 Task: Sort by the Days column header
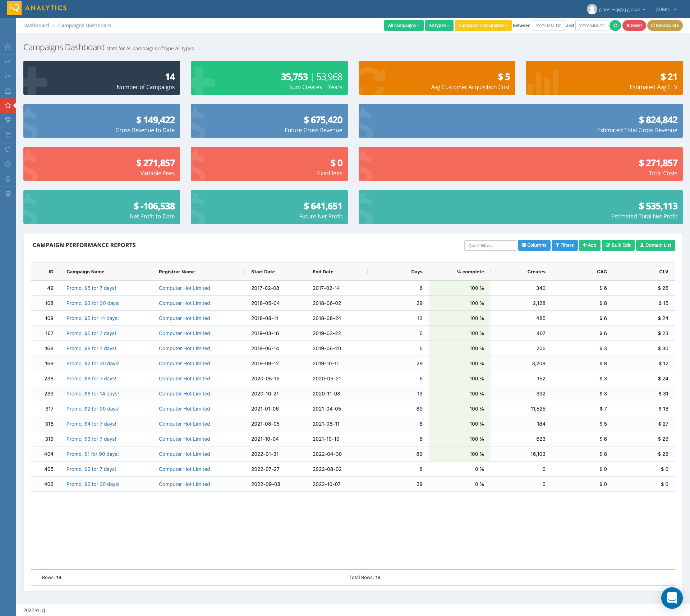[x=417, y=272]
